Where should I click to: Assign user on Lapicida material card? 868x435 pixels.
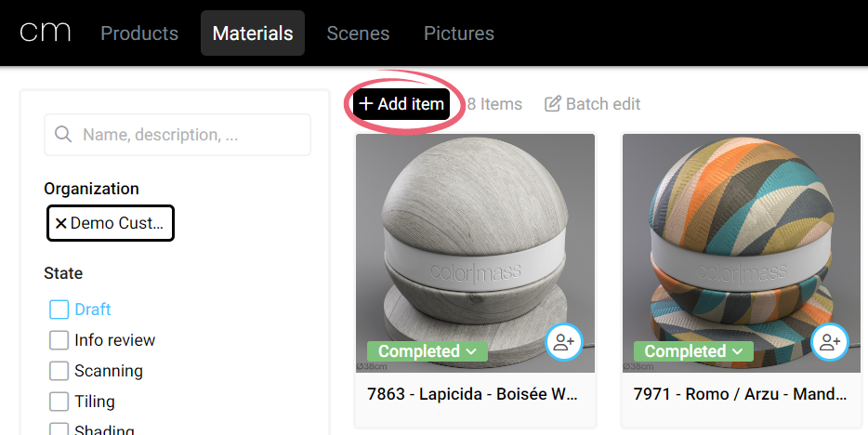click(x=563, y=342)
